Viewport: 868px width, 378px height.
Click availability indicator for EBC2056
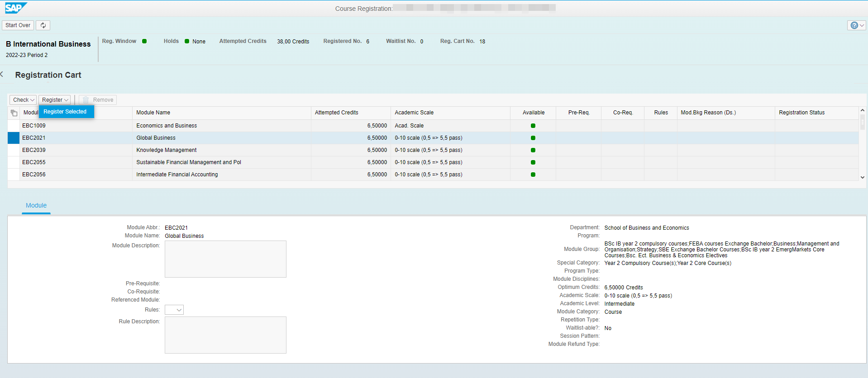tap(533, 175)
